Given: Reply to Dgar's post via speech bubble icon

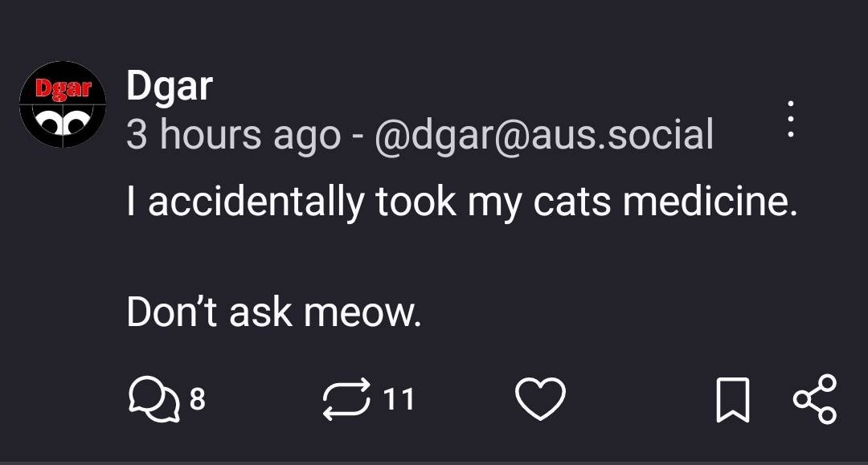Looking at the screenshot, I should tap(153, 399).
